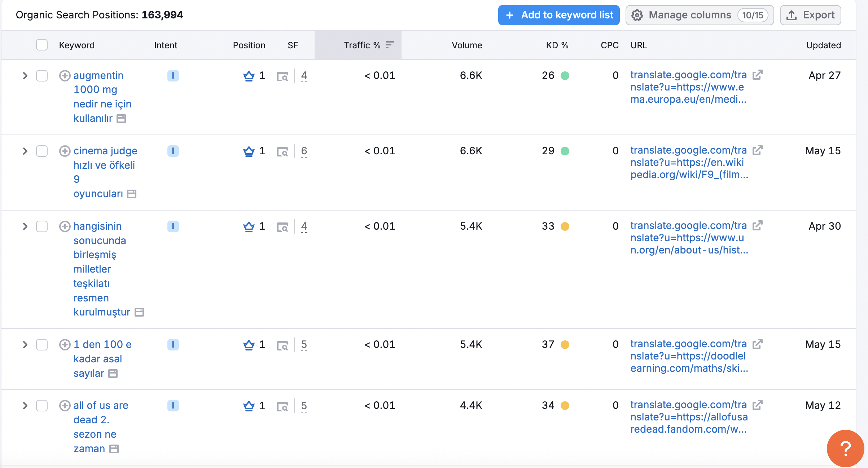868x468 pixels.
Task: Open external link icon for wikipedia F9 URL
Action: tap(757, 150)
